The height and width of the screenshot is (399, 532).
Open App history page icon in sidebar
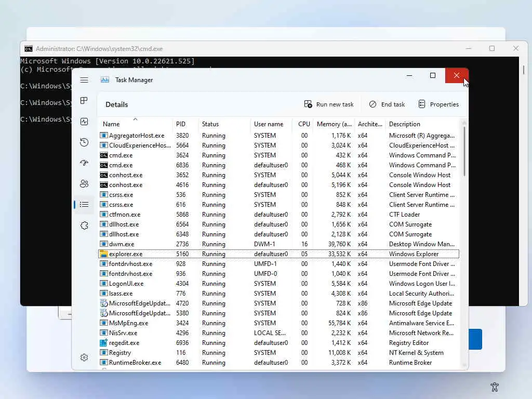(84, 142)
